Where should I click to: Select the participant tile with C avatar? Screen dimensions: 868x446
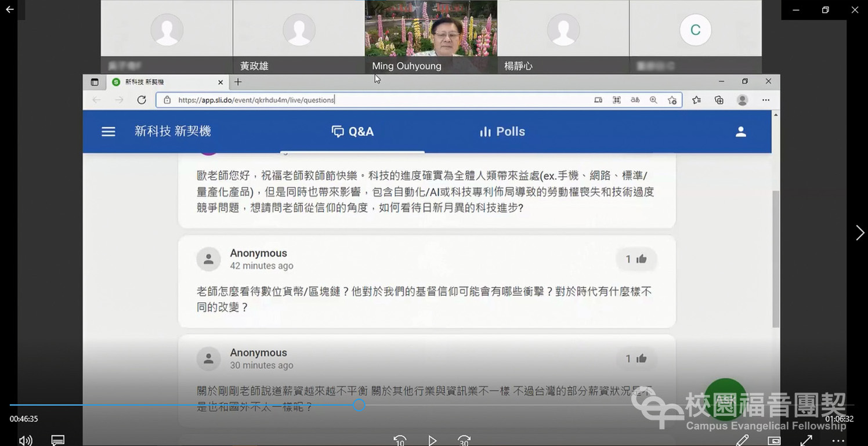coord(696,37)
